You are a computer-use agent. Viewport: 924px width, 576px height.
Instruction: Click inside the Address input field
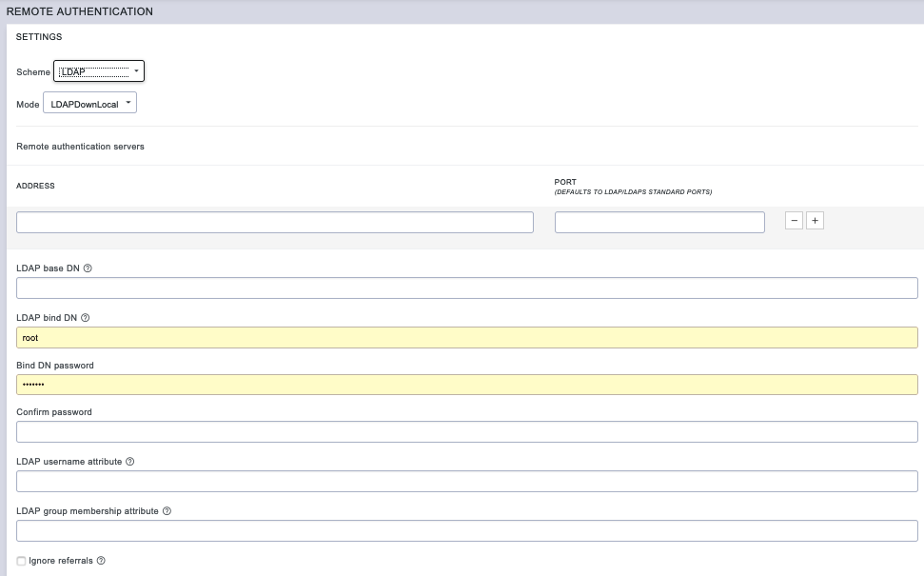click(x=275, y=222)
